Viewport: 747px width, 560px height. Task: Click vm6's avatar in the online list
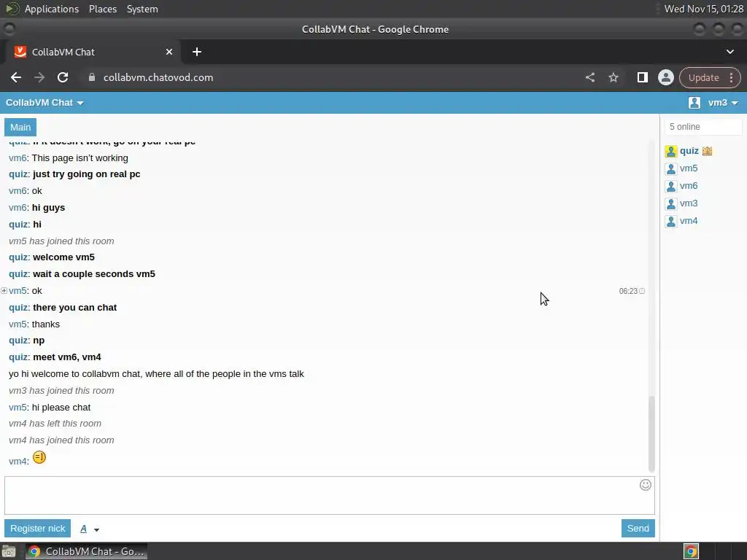(x=671, y=186)
